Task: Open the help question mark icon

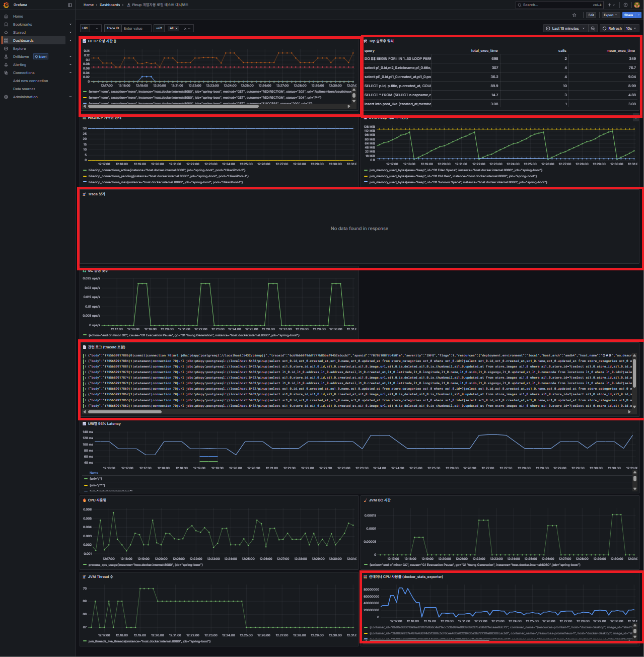Action: click(625, 5)
